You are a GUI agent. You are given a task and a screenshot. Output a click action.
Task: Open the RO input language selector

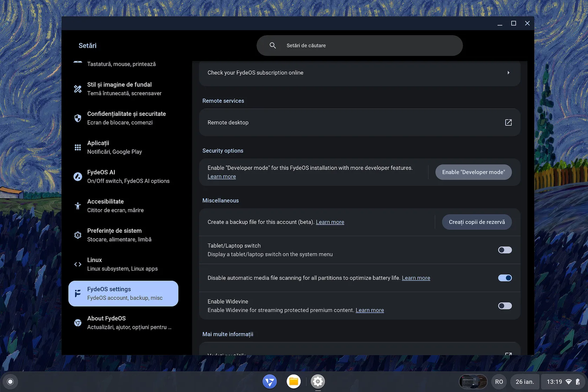pos(499,382)
